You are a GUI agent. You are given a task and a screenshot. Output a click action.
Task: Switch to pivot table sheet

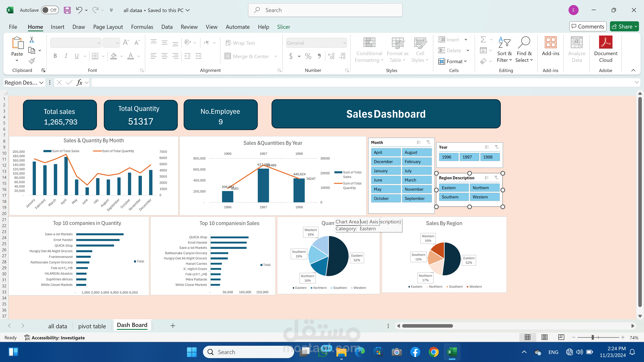[x=92, y=326]
